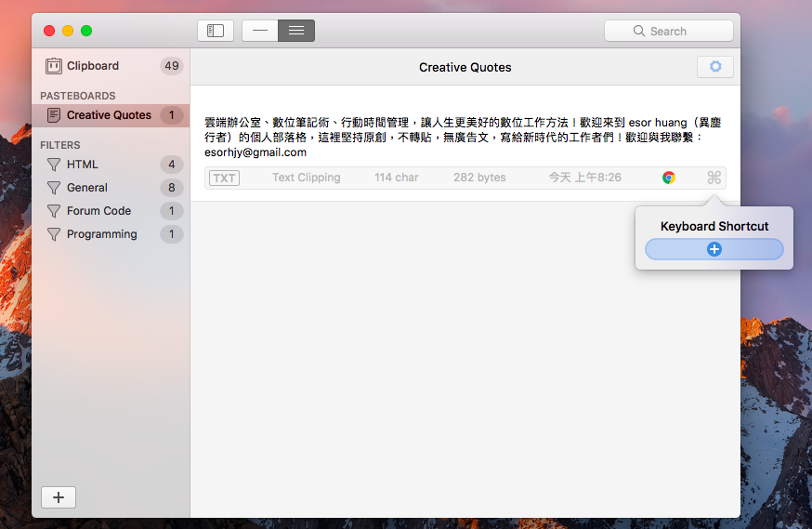Click the 114 char count
This screenshot has width=812, height=529.
tap(397, 178)
